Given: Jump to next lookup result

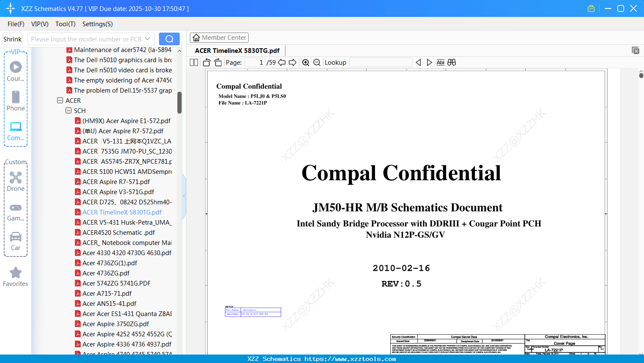Looking at the screenshot, I should (x=430, y=63).
